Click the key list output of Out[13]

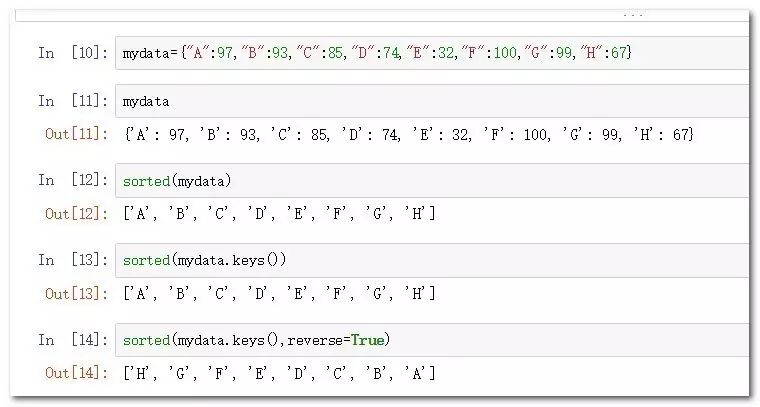(278, 293)
